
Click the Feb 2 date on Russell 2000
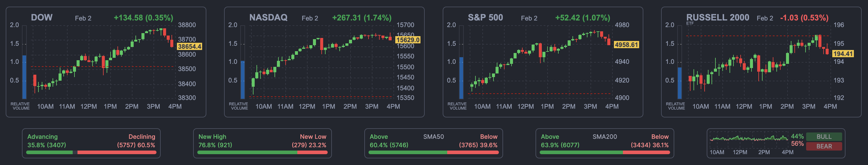tap(765, 18)
